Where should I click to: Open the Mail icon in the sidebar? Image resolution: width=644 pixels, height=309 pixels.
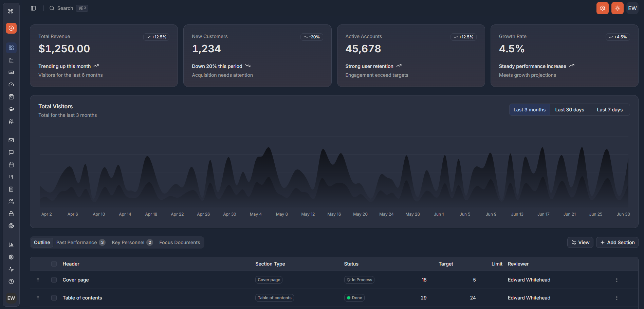click(x=11, y=140)
